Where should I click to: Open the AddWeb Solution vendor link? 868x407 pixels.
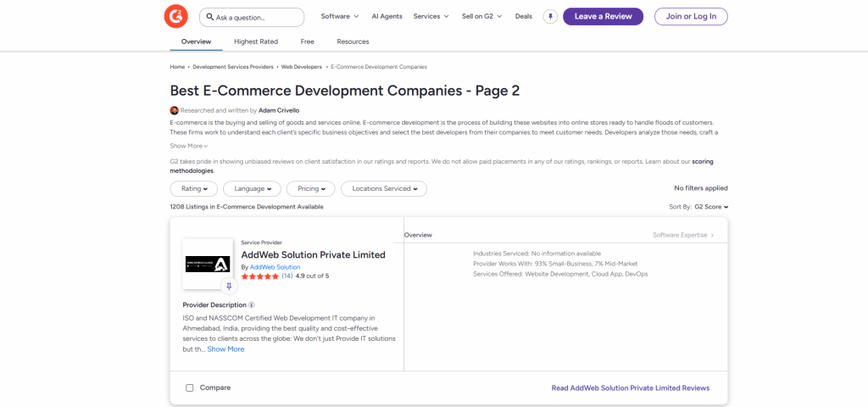[275, 267]
